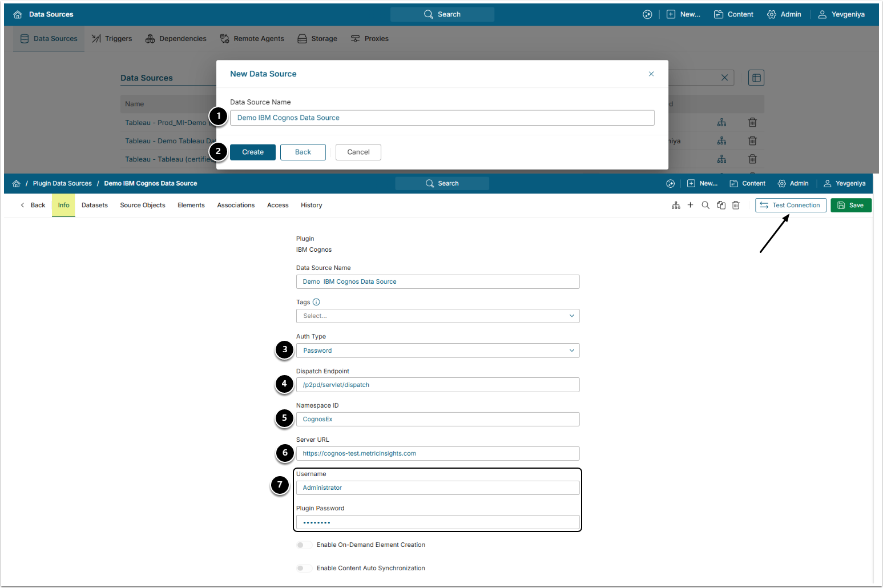Click the trash icon next to Test Connection
This screenshot has height=588, width=883.
[736, 206]
